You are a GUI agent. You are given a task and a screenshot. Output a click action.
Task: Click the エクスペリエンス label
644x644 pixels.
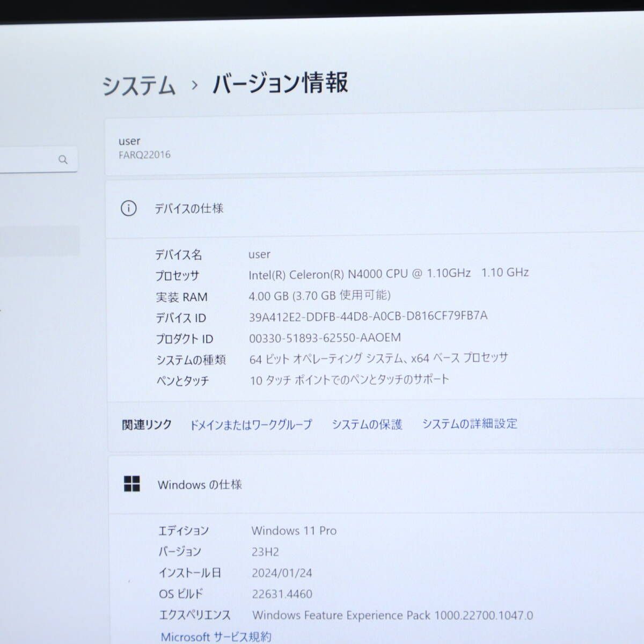tap(195, 615)
